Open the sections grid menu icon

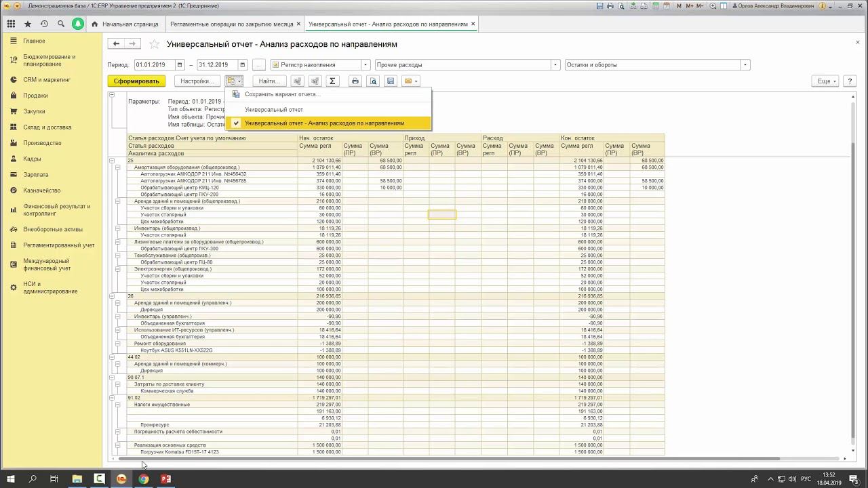click(11, 24)
